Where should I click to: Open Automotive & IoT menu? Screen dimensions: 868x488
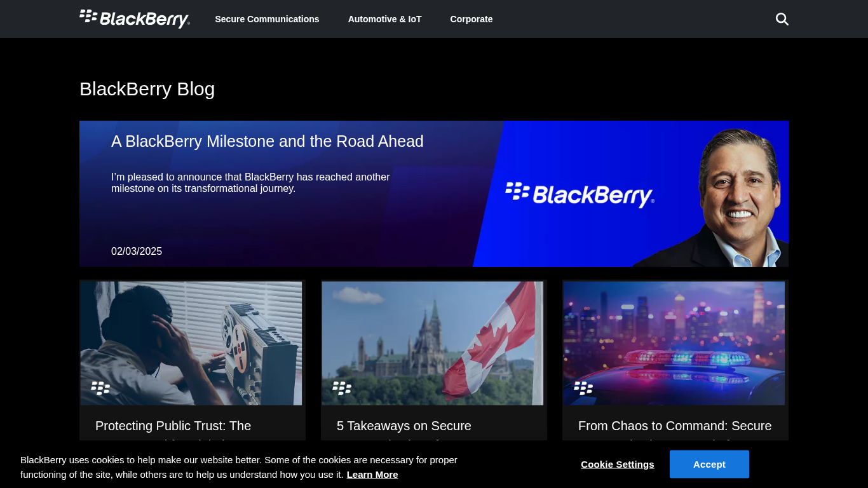pos(384,19)
